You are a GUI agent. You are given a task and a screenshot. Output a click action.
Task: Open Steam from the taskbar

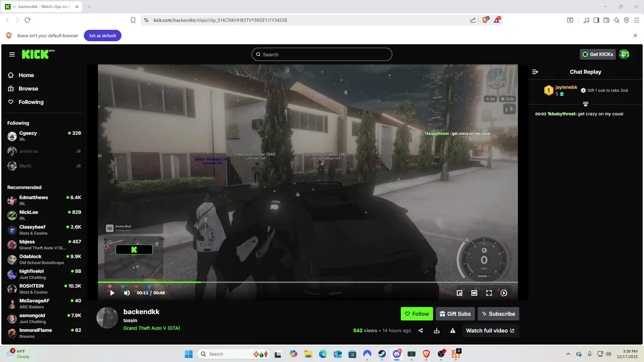(382, 354)
